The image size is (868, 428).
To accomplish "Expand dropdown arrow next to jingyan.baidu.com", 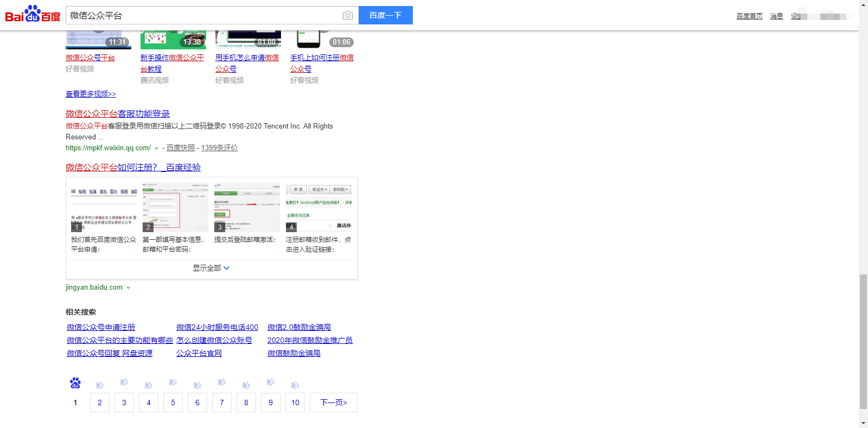I will click(x=129, y=288).
